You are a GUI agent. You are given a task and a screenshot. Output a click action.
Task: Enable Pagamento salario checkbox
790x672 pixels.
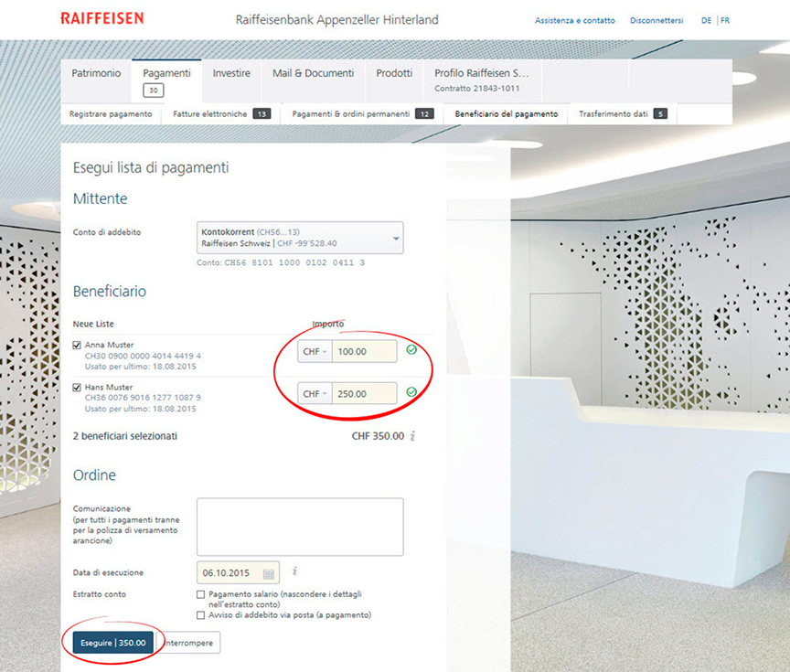(x=200, y=594)
